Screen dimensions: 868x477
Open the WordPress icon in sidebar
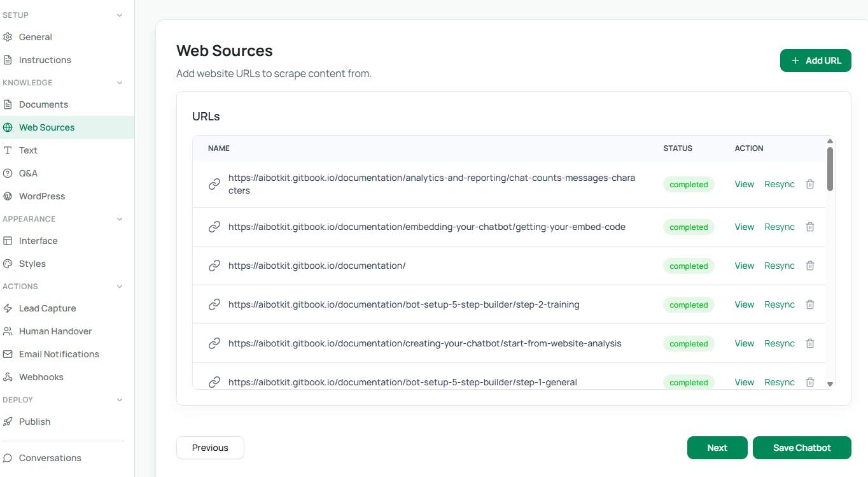point(8,196)
